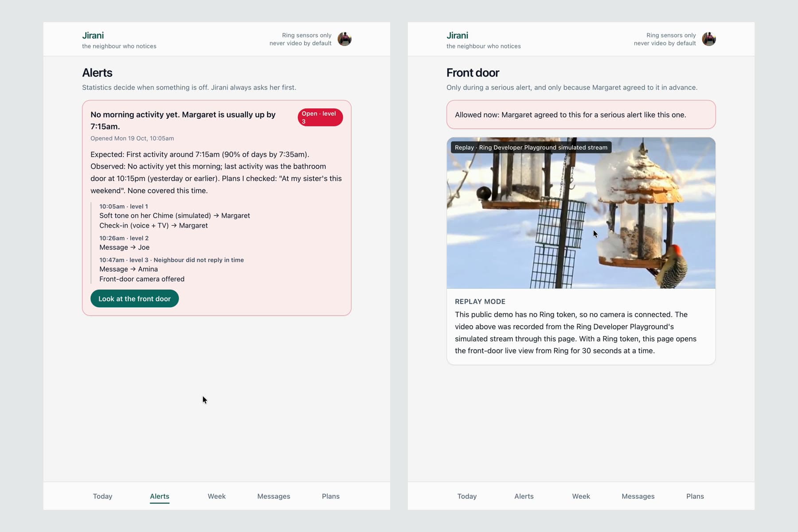Click Jirani logo in left Alerts panel
798x532 pixels.
point(93,35)
